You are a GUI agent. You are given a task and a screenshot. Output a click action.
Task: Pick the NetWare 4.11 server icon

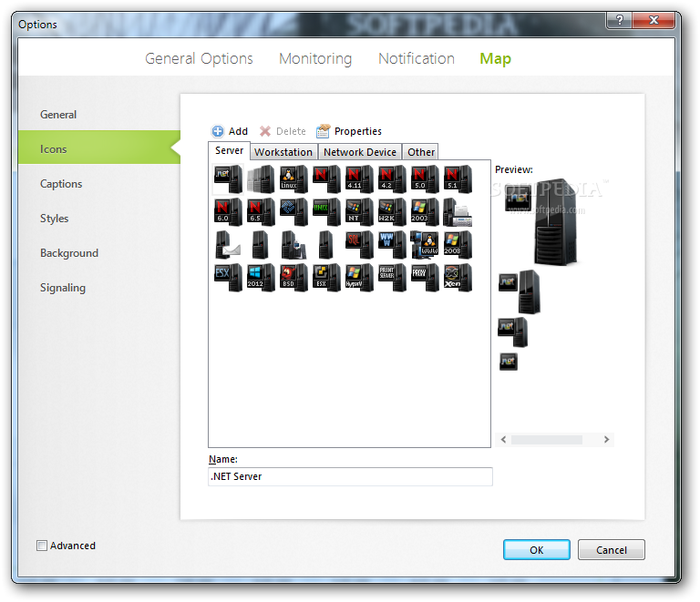(x=359, y=179)
